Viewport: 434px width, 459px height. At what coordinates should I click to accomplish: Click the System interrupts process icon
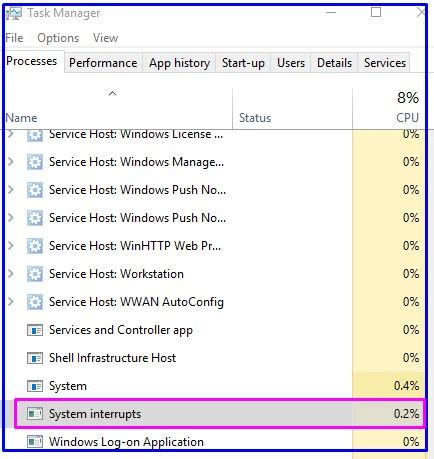[x=35, y=414]
